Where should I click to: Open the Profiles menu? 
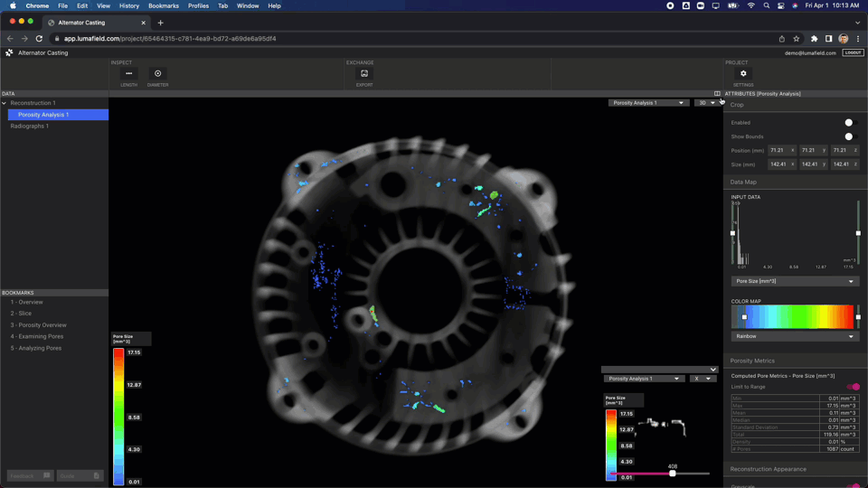(x=198, y=5)
